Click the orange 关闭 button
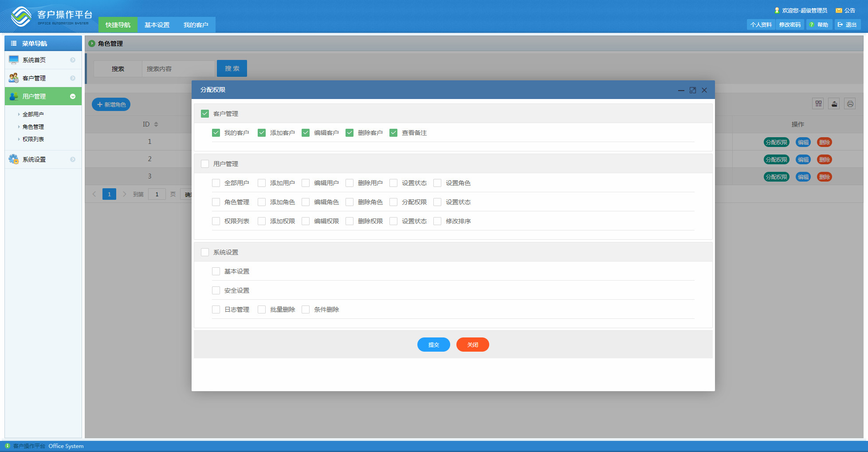The height and width of the screenshot is (452, 868). (473, 345)
